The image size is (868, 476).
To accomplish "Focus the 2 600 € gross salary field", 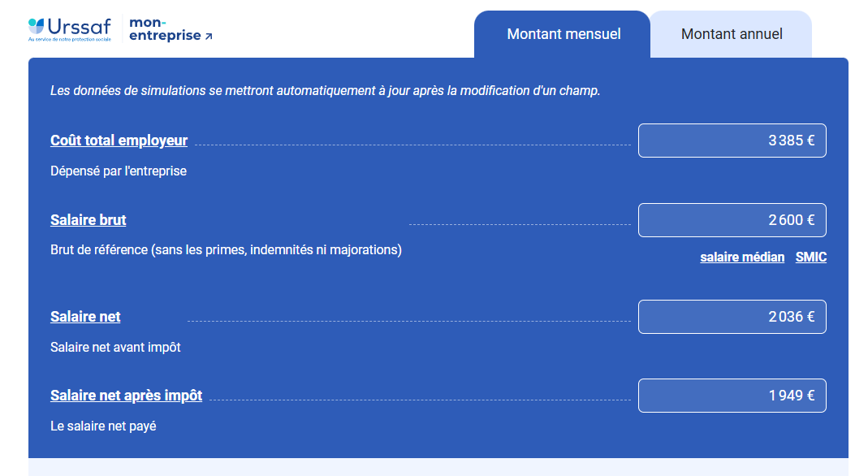I will 732,220.
